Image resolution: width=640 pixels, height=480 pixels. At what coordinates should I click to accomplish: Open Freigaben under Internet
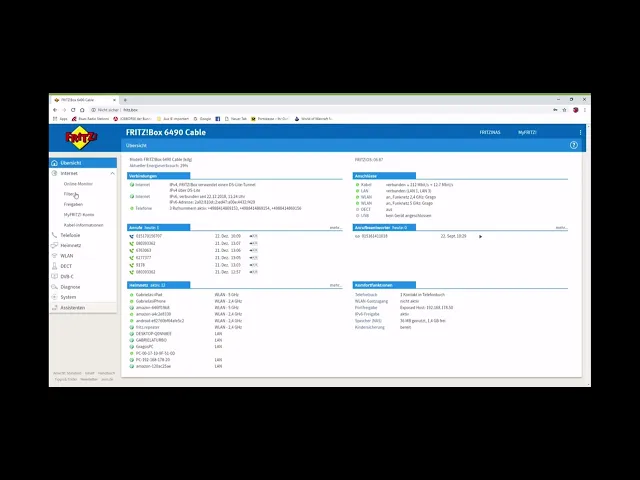[x=73, y=204]
